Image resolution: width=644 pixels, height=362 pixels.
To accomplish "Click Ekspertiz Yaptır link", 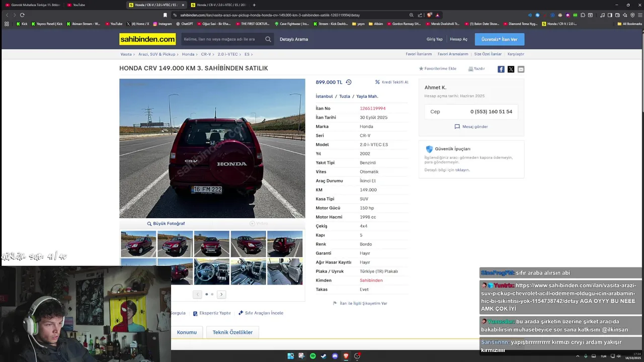I will 211,313.
